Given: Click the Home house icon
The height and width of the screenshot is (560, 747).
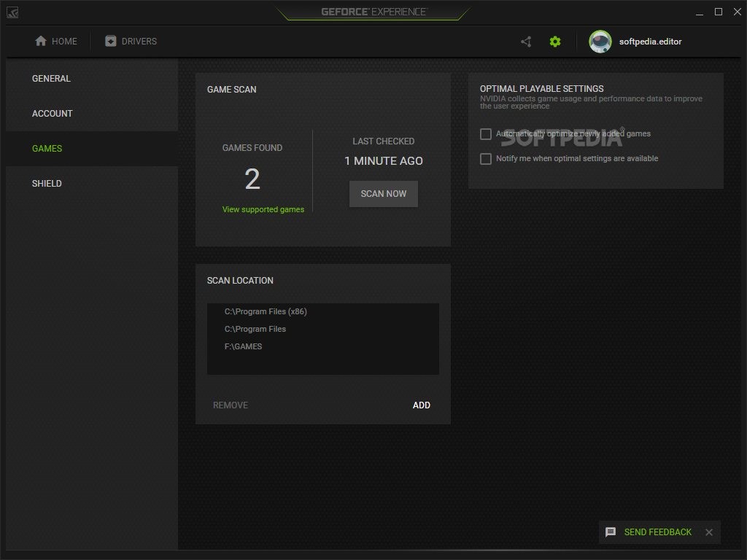Looking at the screenshot, I should [x=41, y=41].
